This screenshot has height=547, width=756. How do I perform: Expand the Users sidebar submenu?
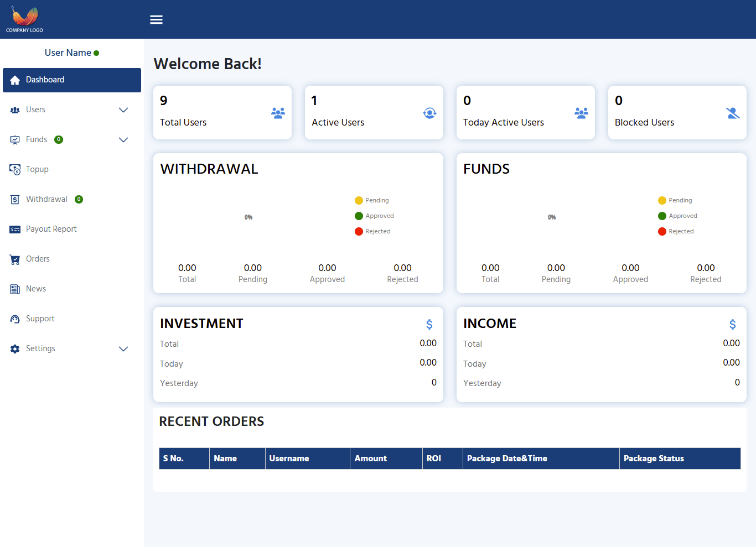(123, 110)
